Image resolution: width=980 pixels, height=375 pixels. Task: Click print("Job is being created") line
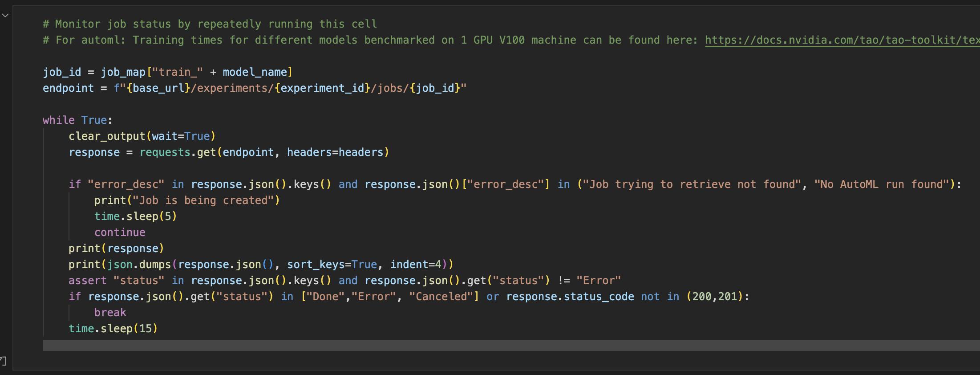click(x=187, y=200)
